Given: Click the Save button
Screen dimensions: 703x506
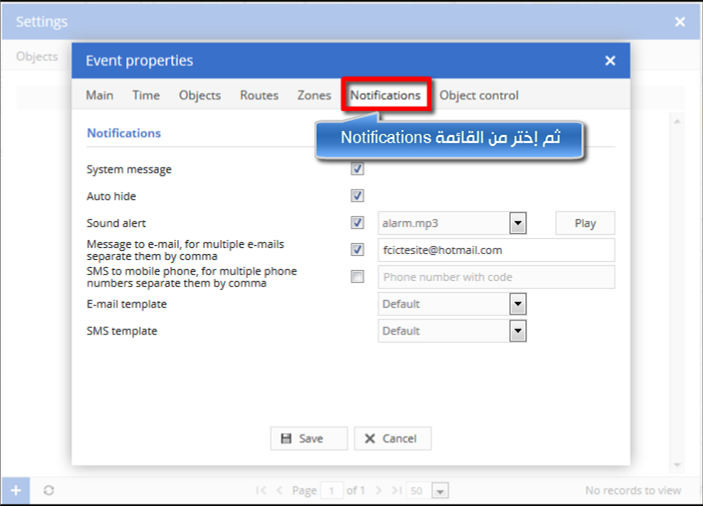Looking at the screenshot, I should (309, 438).
